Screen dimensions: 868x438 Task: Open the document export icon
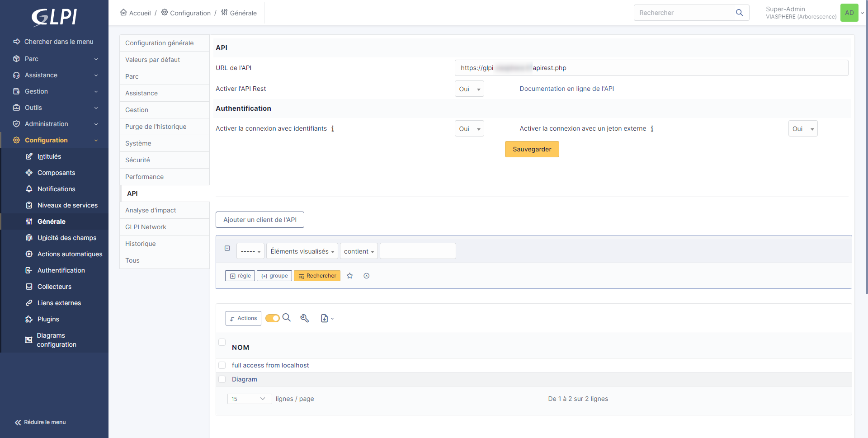point(325,318)
